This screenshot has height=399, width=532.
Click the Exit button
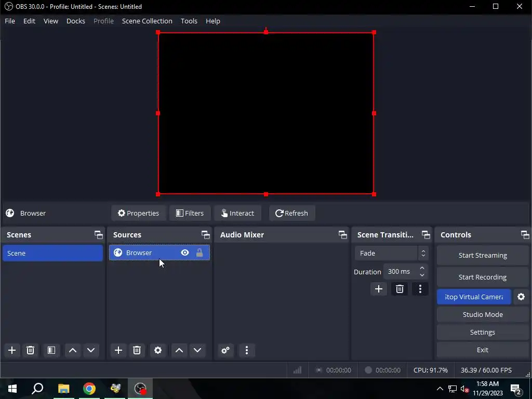tap(483, 350)
